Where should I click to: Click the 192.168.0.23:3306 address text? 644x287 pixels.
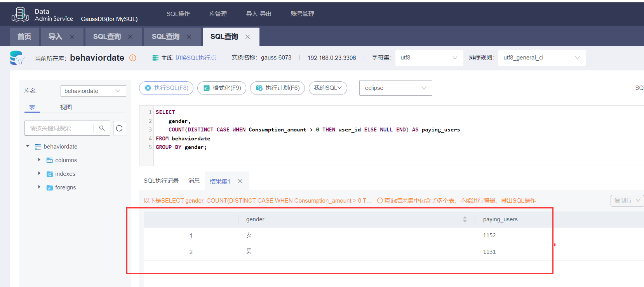coord(332,58)
